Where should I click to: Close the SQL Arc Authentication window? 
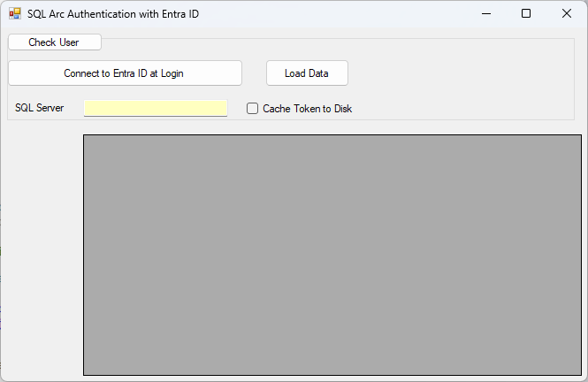coord(567,14)
